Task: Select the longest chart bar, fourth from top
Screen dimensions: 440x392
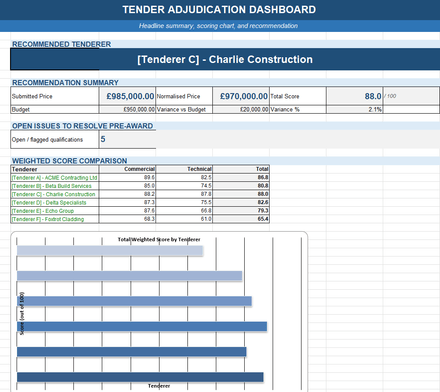Action: 142,326
